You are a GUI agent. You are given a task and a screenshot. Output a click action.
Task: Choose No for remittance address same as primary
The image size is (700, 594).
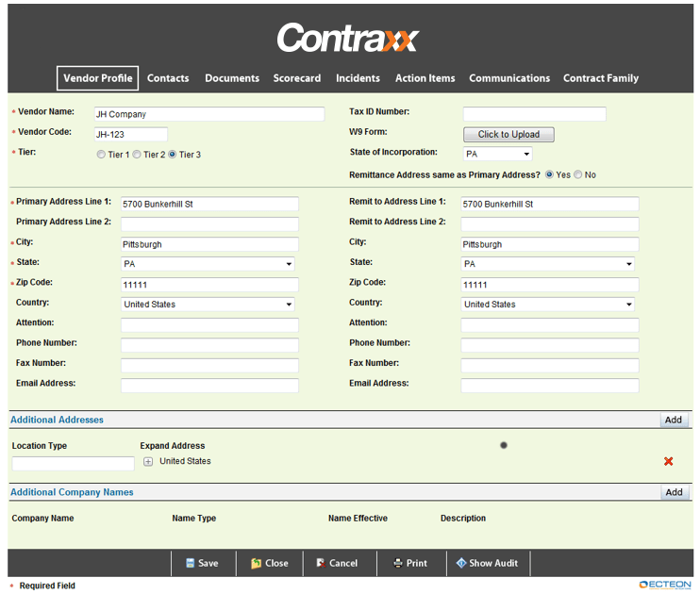(578, 174)
